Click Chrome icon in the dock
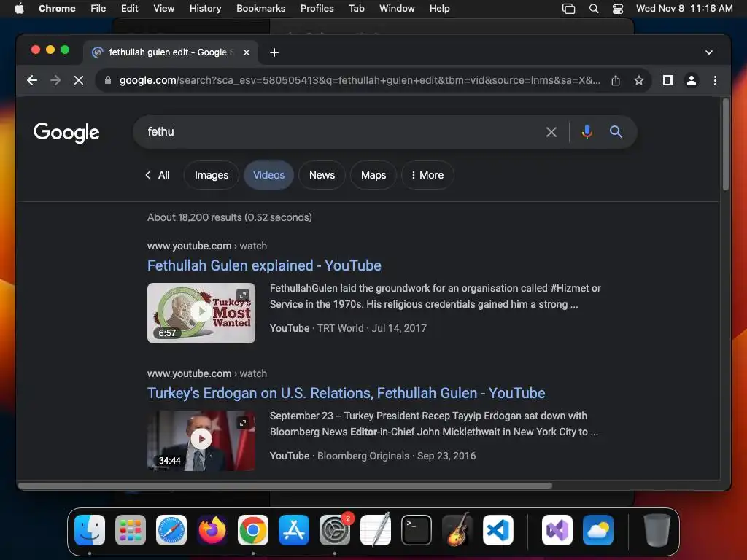The width and height of the screenshot is (747, 560). (253, 530)
